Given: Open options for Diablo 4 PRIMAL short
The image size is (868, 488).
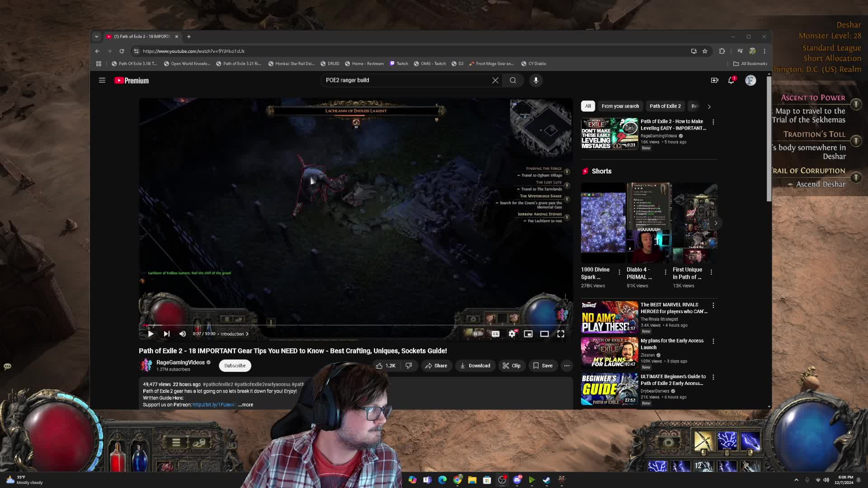Looking at the screenshot, I should (x=665, y=272).
